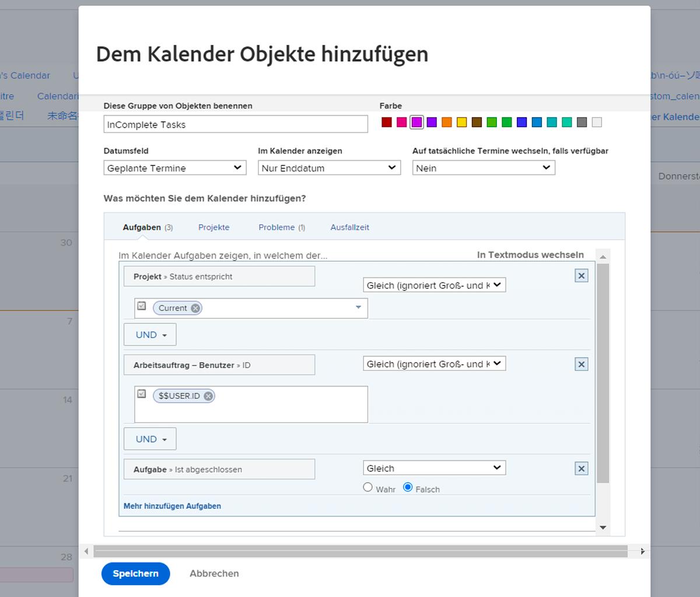
Task: Open the "Im Kalender anzeigen" dropdown
Action: click(329, 167)
